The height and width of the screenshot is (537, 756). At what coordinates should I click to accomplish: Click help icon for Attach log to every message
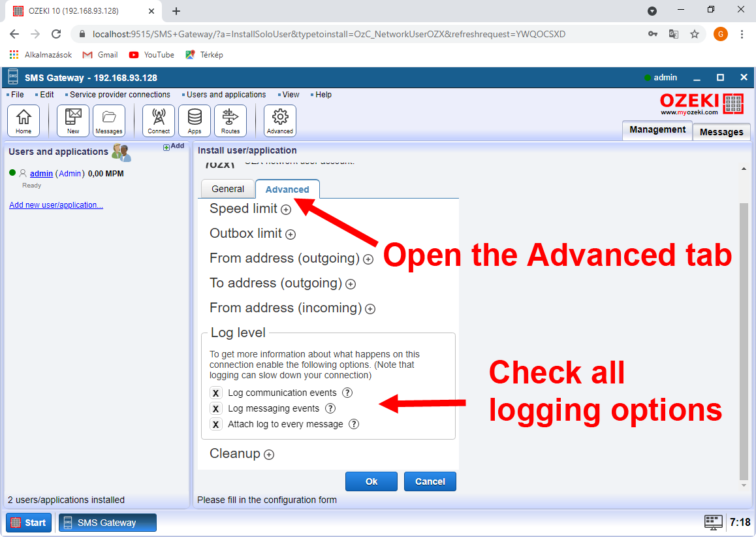pyautogui.click(x=354, y=424)
